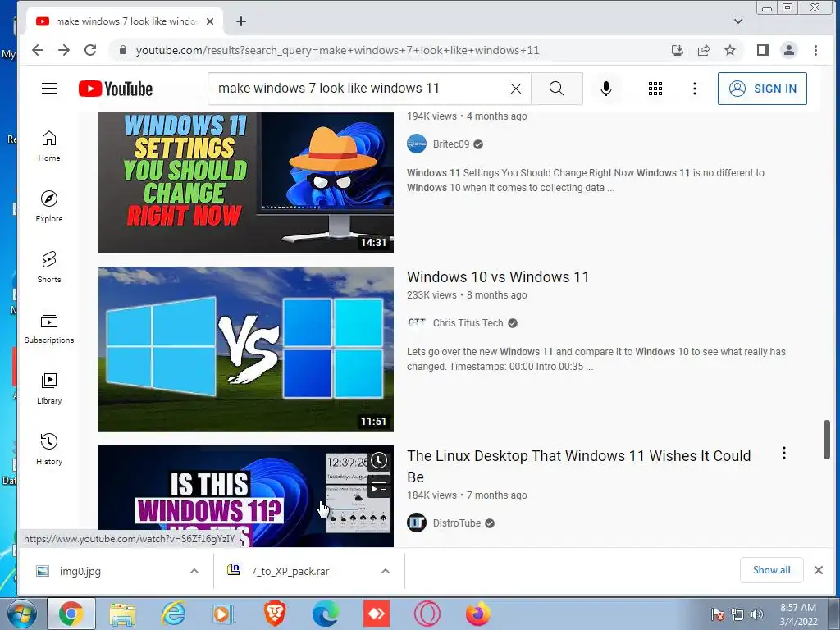Launch Microsoft Edge from the taskbar
840x630 pixels.
click(326, 614)
